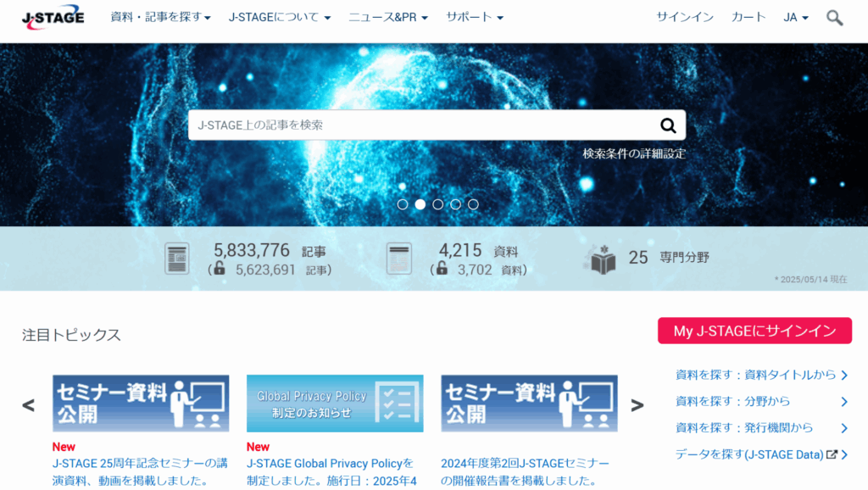Select the fourth carousel slide dot
Screen dimensions: 868x490
point(455,204)
